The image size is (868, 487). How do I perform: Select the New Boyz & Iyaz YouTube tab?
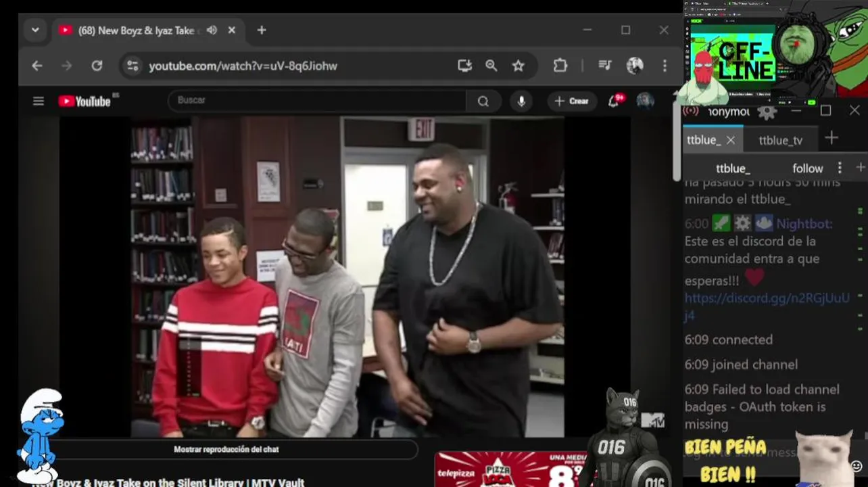pos(135,30)
